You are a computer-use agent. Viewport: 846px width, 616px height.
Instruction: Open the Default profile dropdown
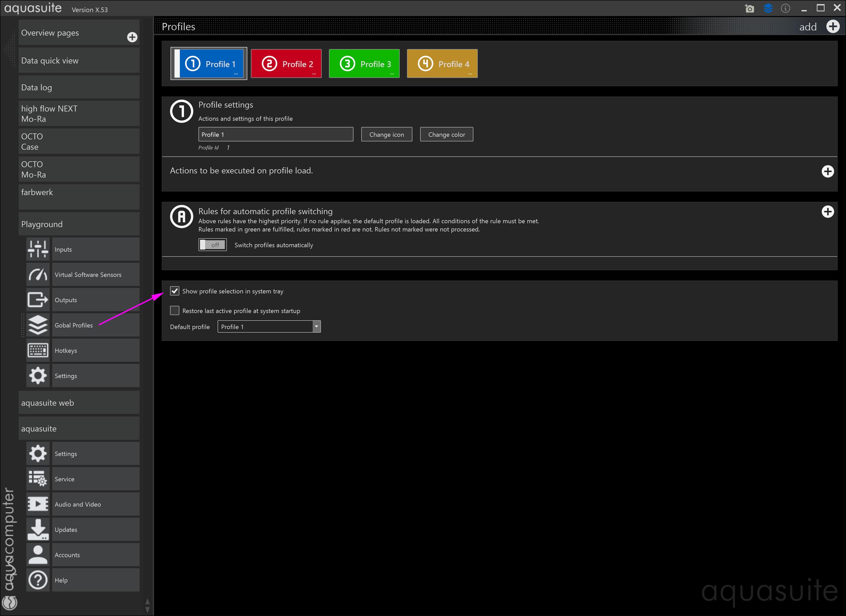click(316, 327)
